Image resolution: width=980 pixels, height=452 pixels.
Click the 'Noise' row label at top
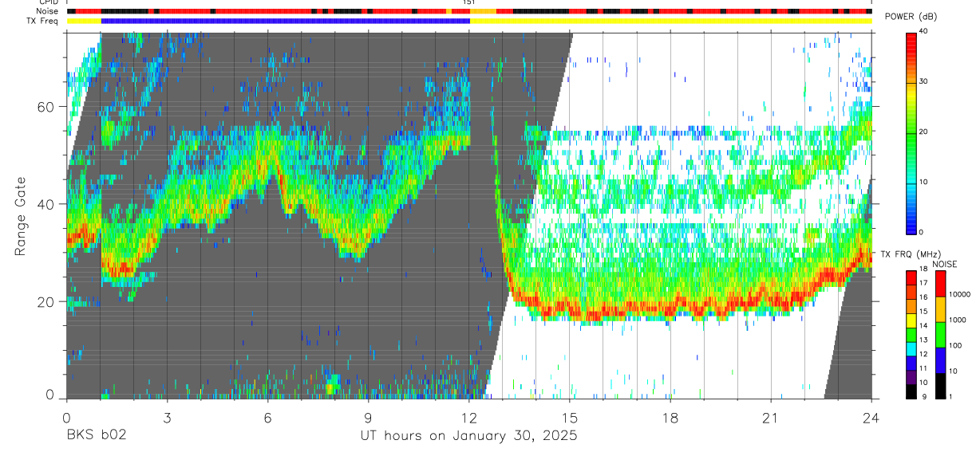click(49, 11)
